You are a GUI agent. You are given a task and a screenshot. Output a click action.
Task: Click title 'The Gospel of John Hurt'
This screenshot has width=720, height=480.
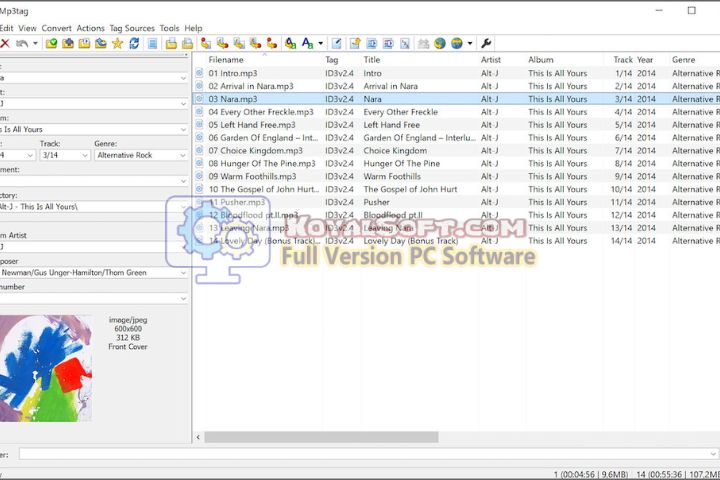pyautogui.click(x=410, y=189)
